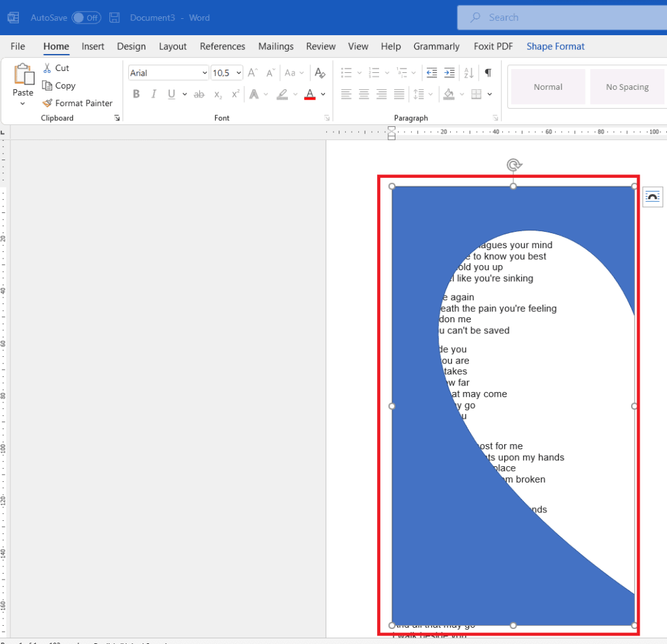Viewport: 667px width, 644px height.
Task: Apply subscript formatting
Action: click(x=216, y=94)
